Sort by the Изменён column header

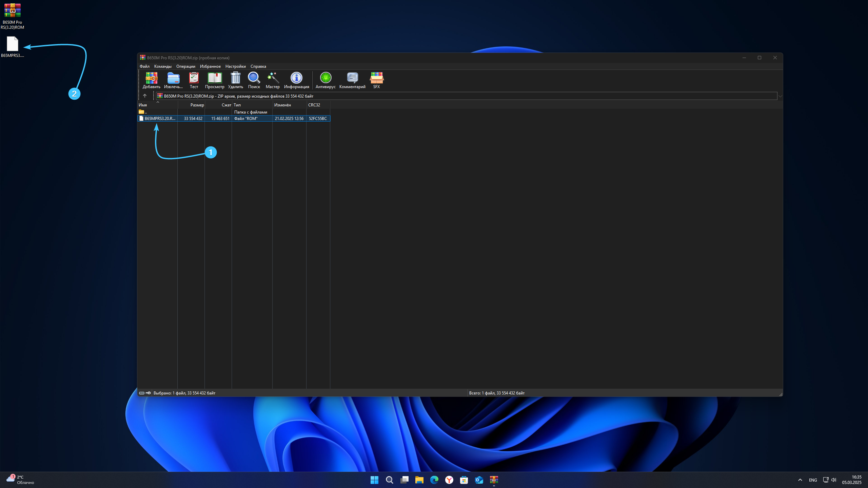point(290,105)
